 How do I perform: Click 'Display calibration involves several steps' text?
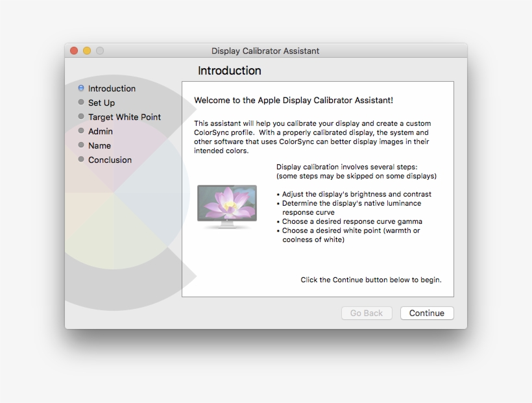(x=346, y=167)
